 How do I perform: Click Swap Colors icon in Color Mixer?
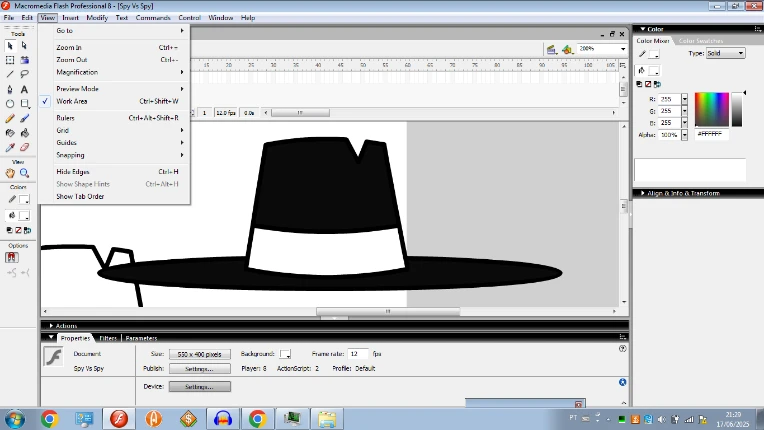point(657,84)
